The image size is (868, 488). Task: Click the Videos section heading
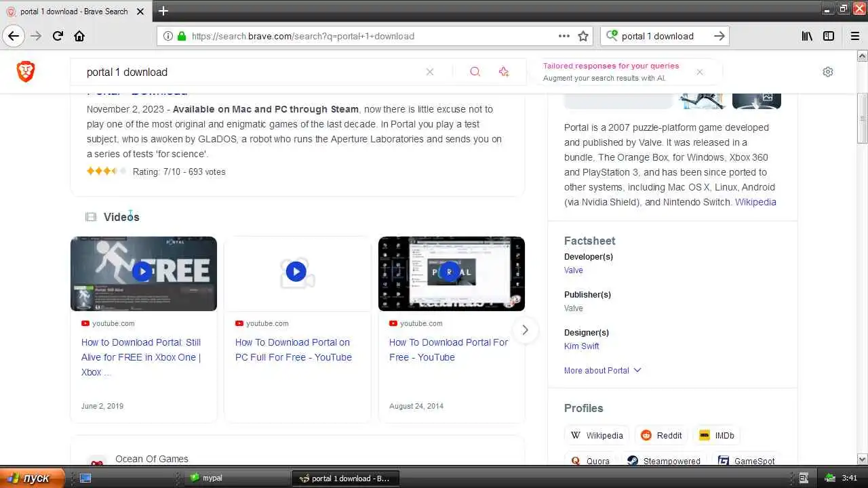coord(121,217)
